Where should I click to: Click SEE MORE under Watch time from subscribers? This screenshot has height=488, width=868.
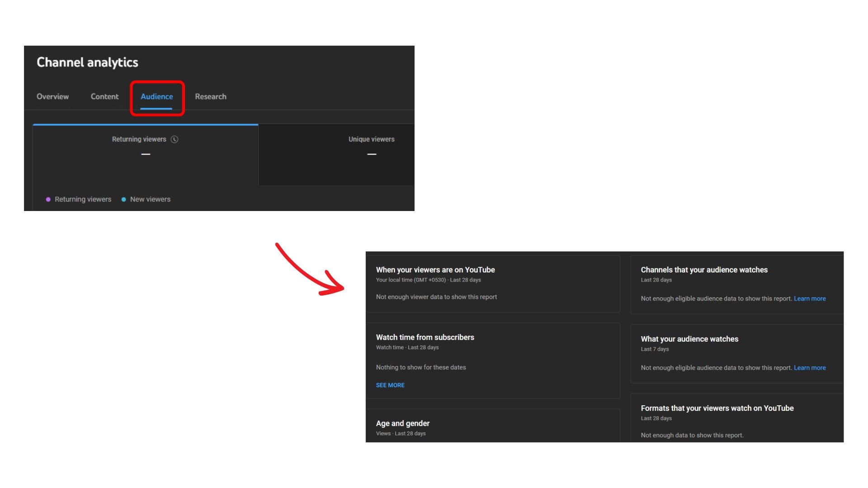coord(390,385)
